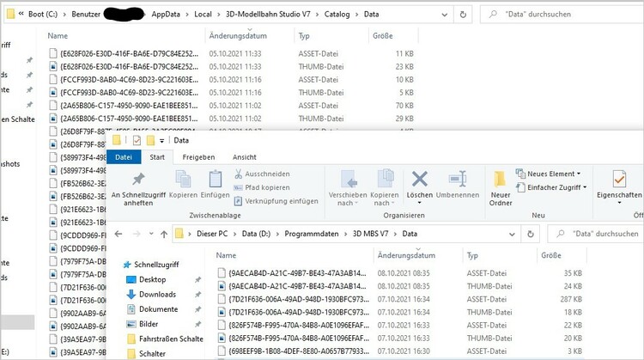
Task: Open Desktop in Schnellzugriff sidebar
Action: click(152, 279)
